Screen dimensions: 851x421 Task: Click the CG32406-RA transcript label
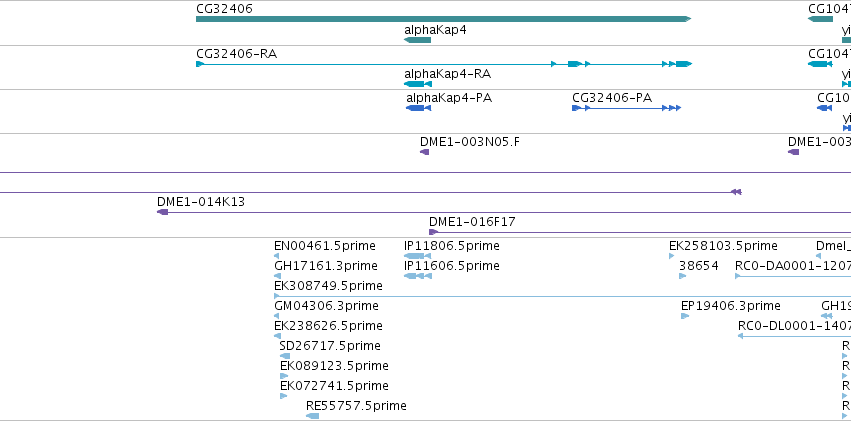tap(236, 53)
